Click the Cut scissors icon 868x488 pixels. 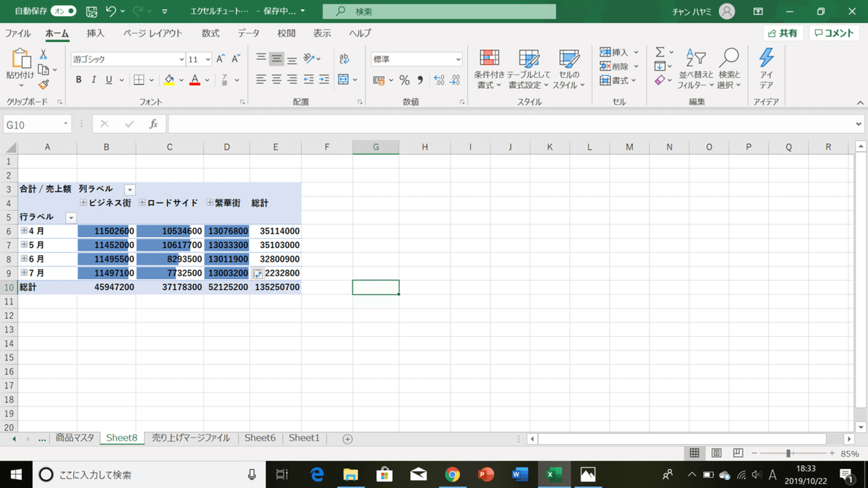(43, 54)
